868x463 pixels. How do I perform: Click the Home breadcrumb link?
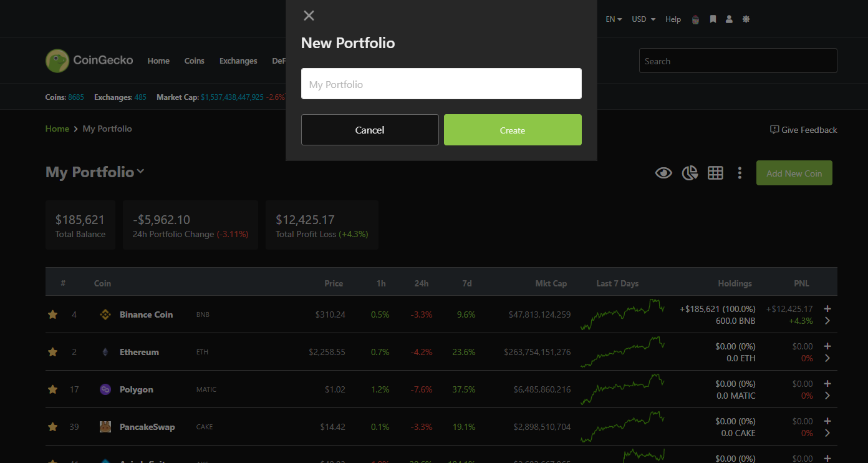click(x=57, y=129)
